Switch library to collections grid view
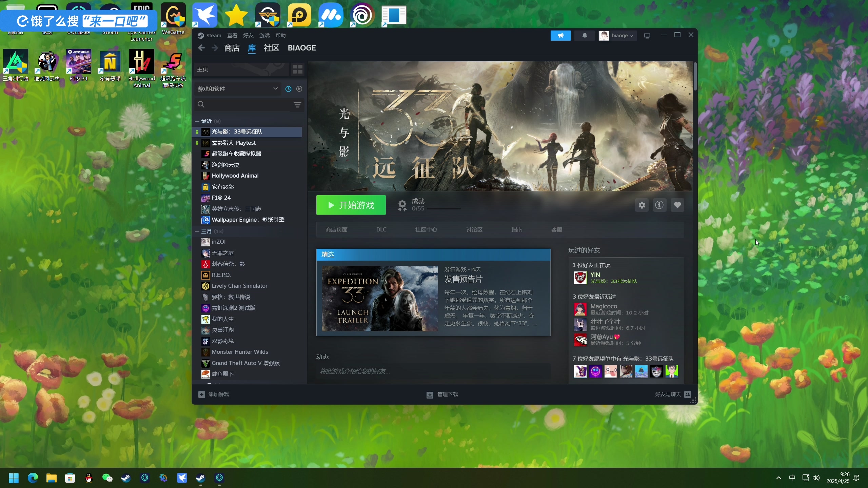 [297, 69]
